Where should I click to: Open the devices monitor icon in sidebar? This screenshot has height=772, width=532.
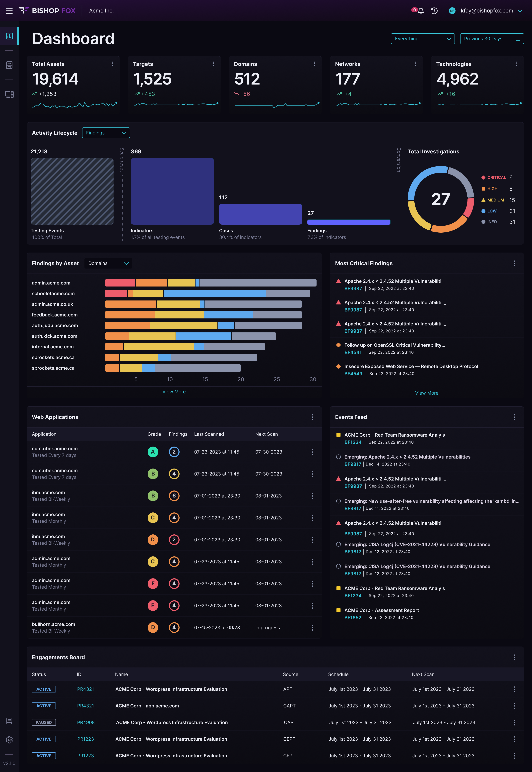9,94
